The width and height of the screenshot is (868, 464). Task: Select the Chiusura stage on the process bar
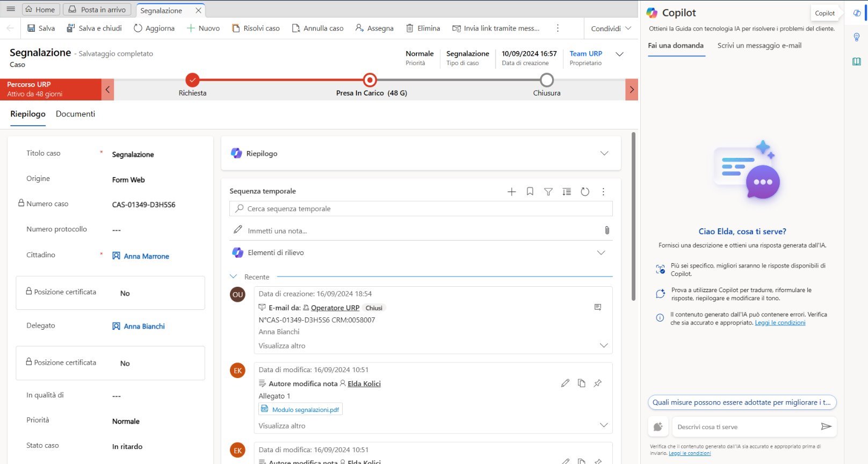pyautogui.click(x=546, y=81)
